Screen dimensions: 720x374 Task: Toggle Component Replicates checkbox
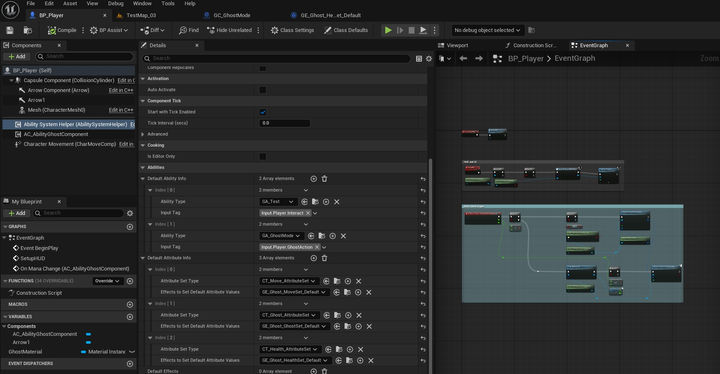coord(263,68)
